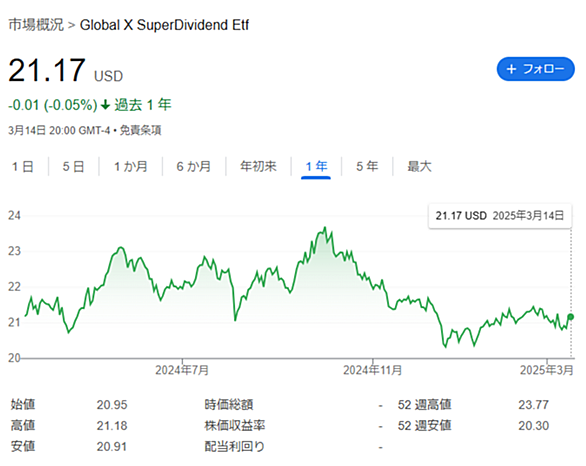The height and width of the screenshot is (466, 586).
Task: Click the 24 y-axis label
Action: pos(14,216)
